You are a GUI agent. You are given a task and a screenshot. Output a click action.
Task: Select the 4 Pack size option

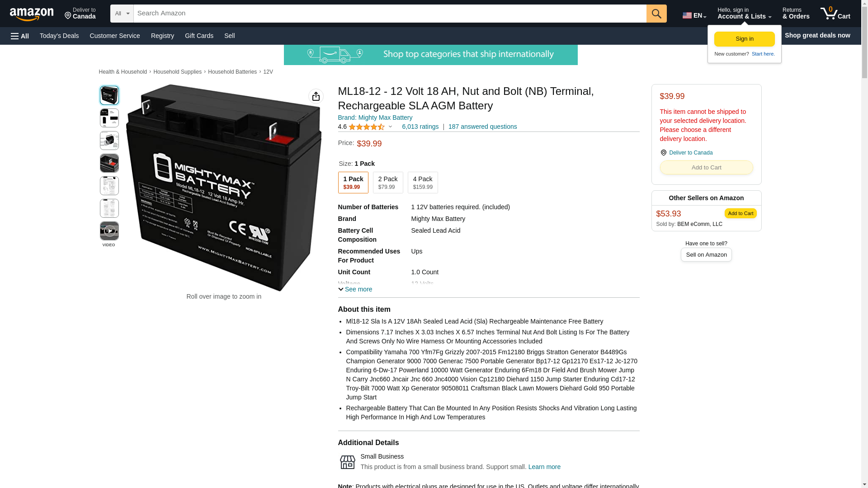[x=423, y=183]
